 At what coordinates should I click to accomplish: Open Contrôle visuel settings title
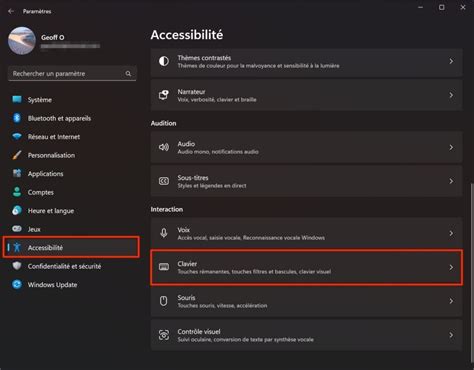(x=199, y=332)
